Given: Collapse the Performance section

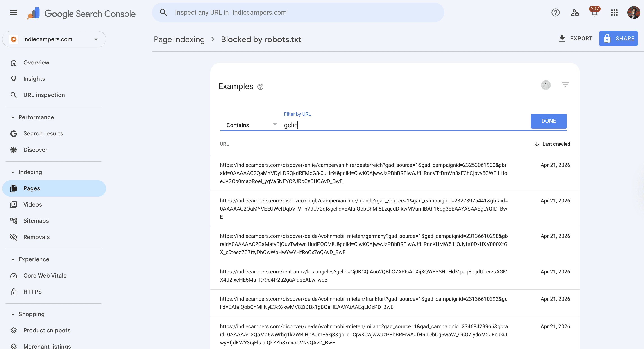Looking at the screenshot, I should click(x=13, y=117).
